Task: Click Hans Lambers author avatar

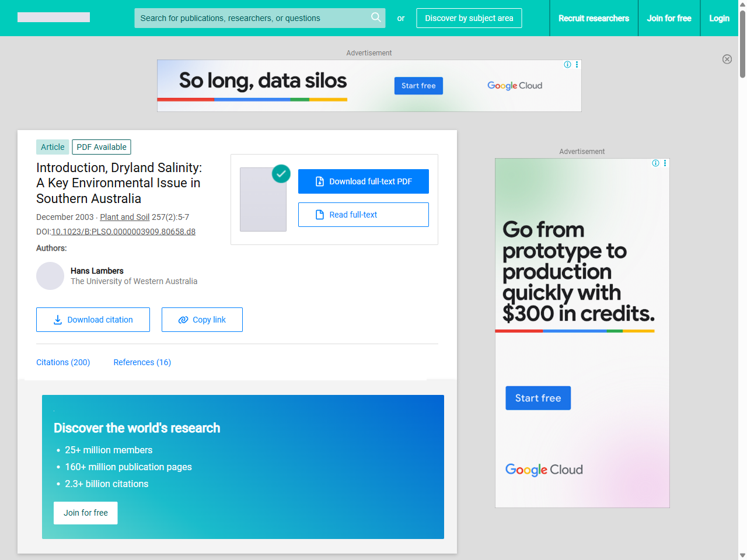Action: click(x=50, y=276)
